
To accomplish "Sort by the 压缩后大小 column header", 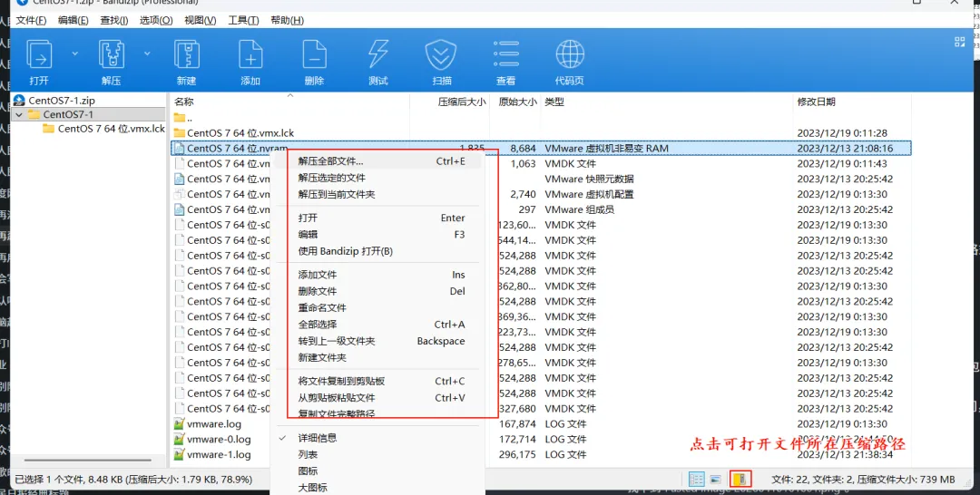I will [449, 102].
